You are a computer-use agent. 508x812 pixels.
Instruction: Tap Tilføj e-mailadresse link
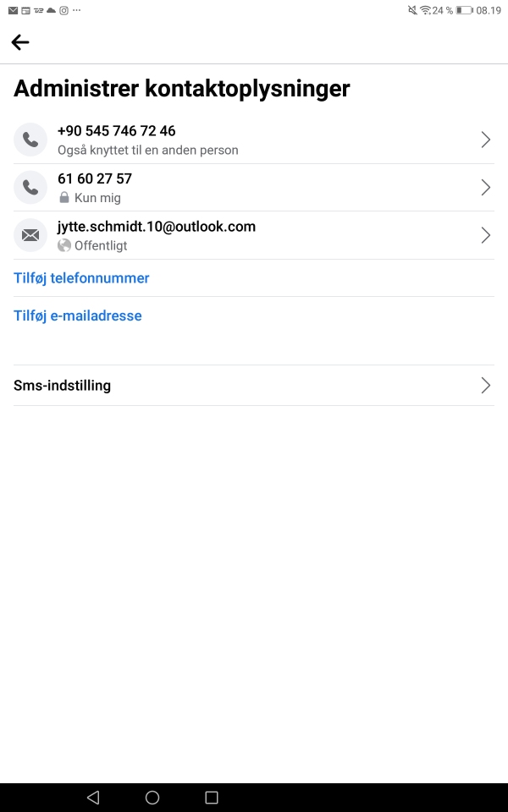click(x=78, y=315)
